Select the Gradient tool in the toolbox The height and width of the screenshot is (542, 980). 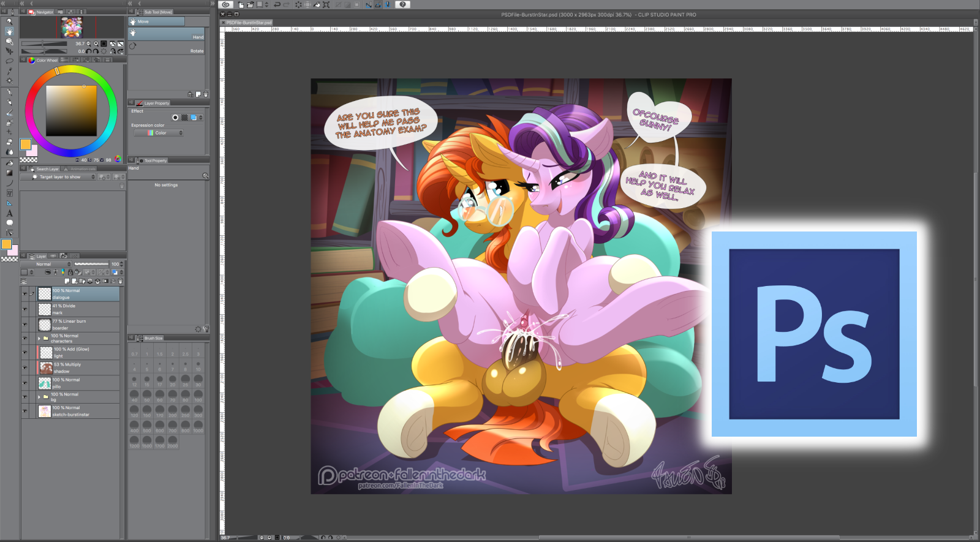tap(9, 173)
